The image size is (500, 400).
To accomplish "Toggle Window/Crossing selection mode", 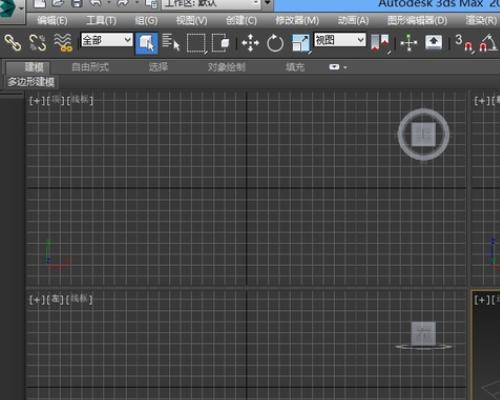I will click(x=221, y=43).
